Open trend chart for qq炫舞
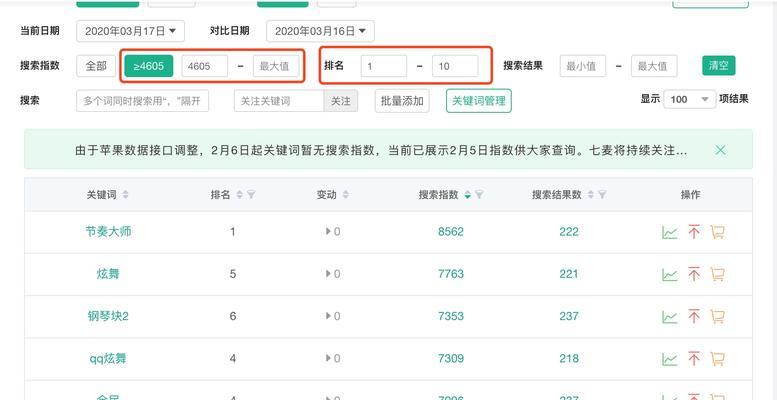The image size is (777, 400). point(669,359)
